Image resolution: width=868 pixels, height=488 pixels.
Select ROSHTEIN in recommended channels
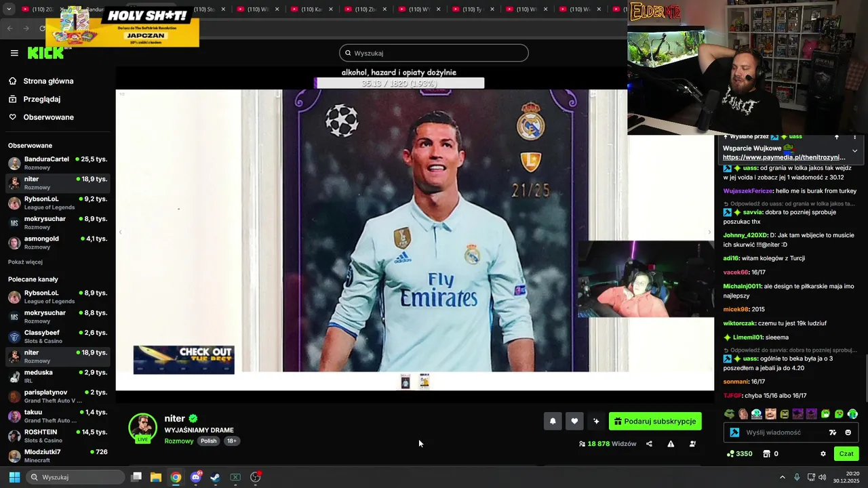point(58,436)
